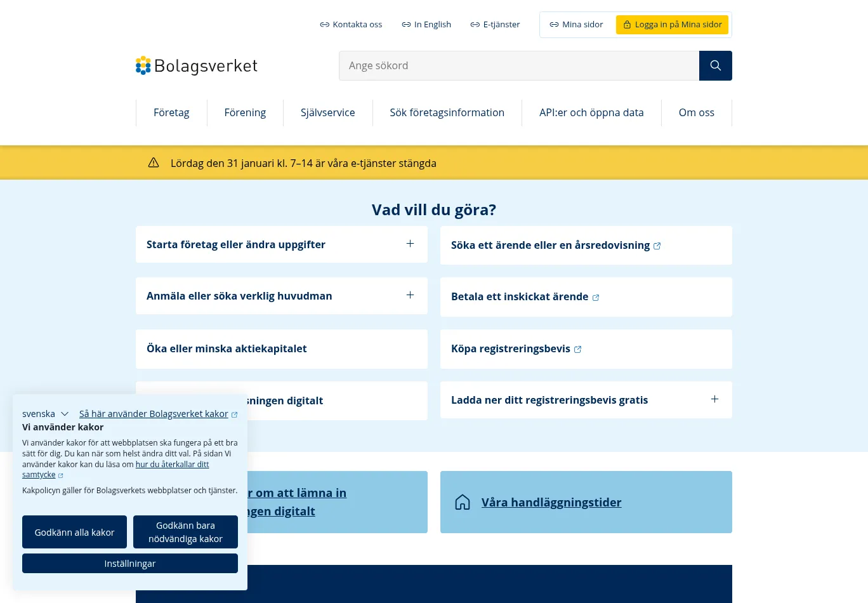Open the svenska language dropdown
The width and height of the screenshot is (868, 603).
(46, 414)
